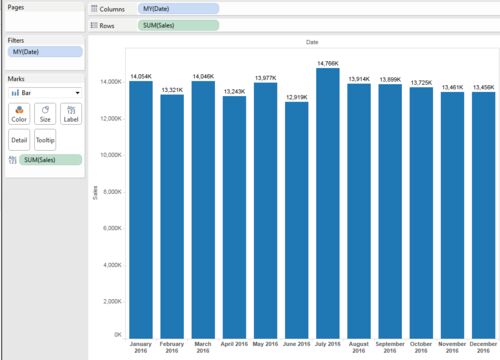The width and height of the screenshot is (500, 360).
Task: Click the Rows shelf grid icon
Action: click(94, 25)
